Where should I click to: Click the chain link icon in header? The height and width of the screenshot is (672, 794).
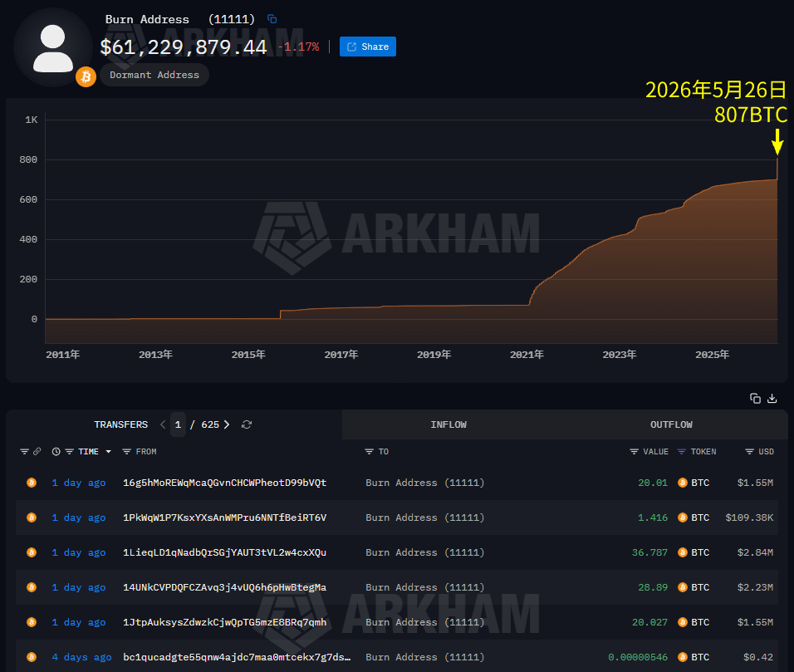[37, 451]
